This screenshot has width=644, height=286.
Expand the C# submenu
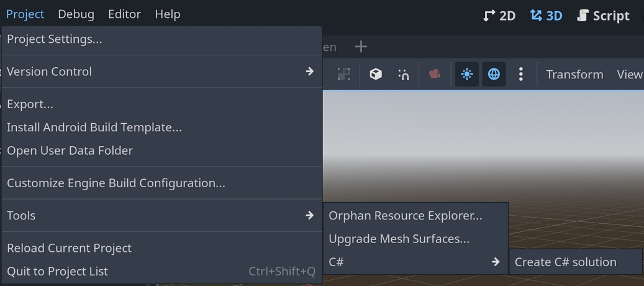(x=415, y=262)
